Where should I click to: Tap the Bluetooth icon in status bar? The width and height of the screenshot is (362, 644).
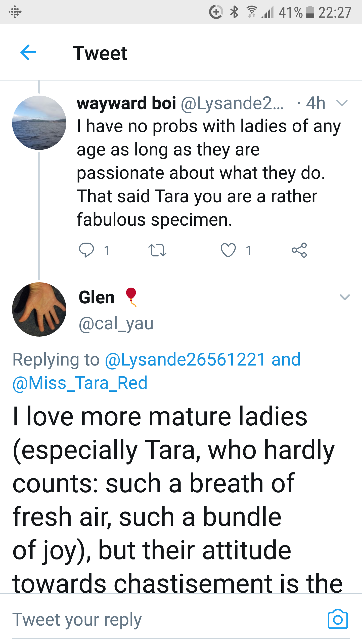coord(234,12)
